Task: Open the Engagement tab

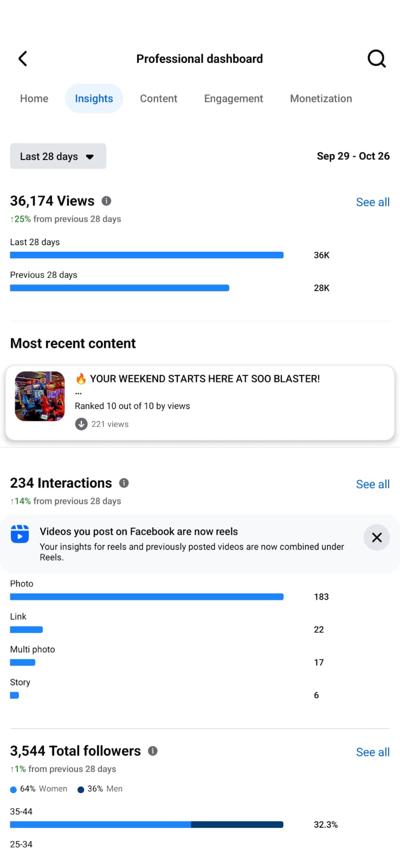Action: click(234, 99)
